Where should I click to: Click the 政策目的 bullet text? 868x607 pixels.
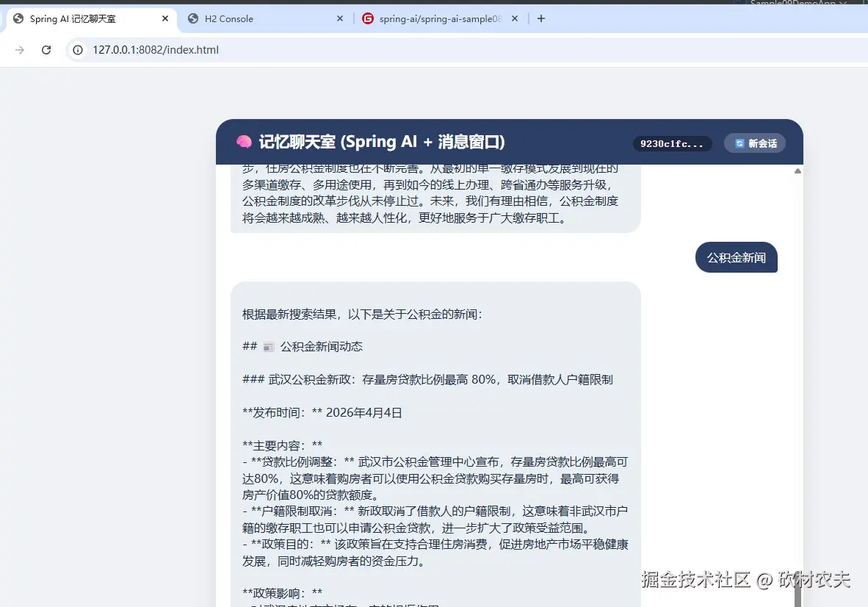(435, 553)
